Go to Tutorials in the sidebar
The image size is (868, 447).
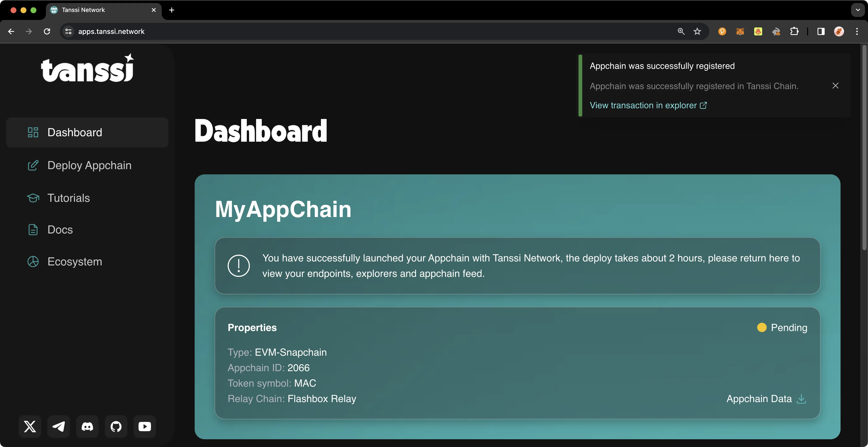click(x=87, y=198)
